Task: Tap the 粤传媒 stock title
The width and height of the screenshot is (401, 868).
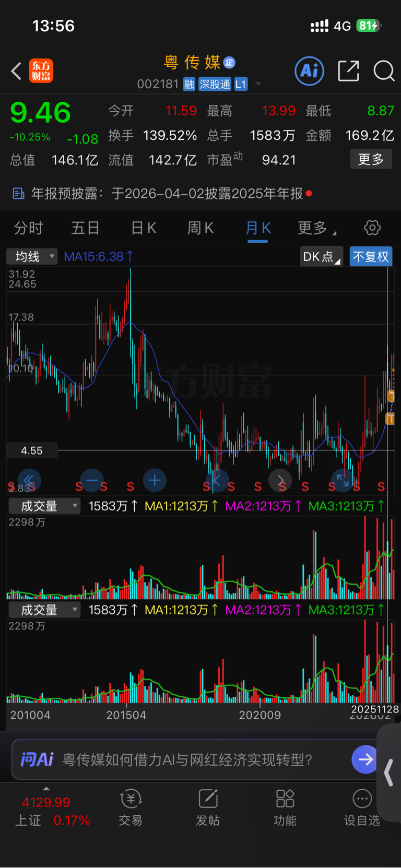Action: [192, 63]
